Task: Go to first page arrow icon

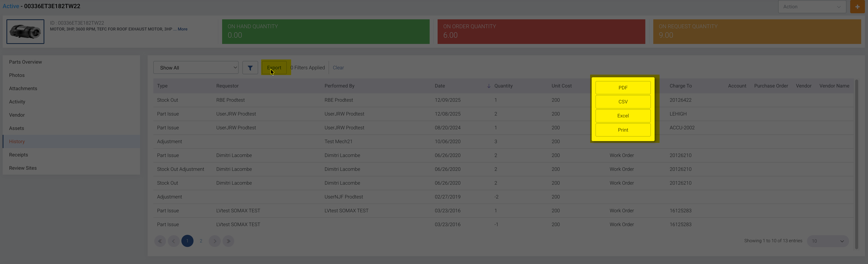Action: click(x=160, y=241)
